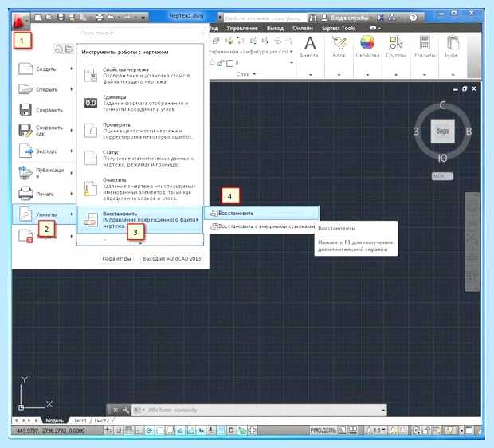The width and height of the screenshot is (494, 448).
Task: Close the command line with its X icon
Action: (116, 410)
